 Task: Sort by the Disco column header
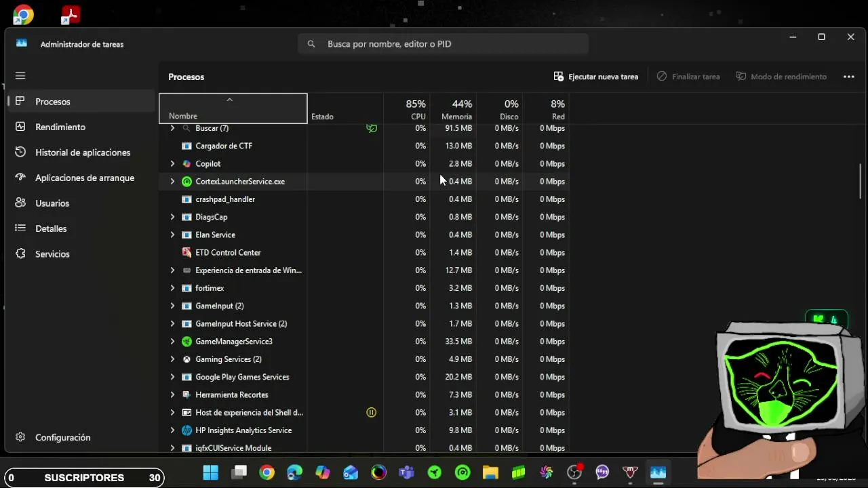(x=500, y=108)
